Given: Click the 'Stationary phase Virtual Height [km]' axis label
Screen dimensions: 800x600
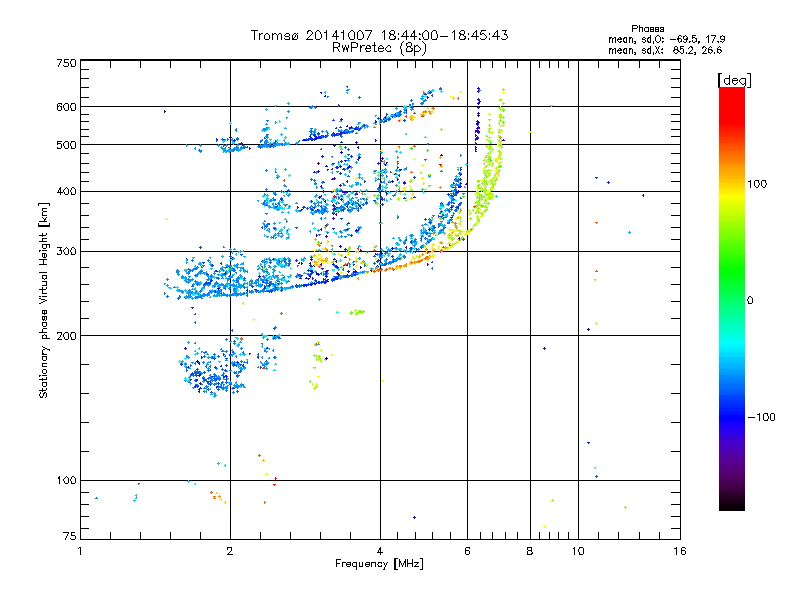Looking at the screenshot, I should pos(44,300).
